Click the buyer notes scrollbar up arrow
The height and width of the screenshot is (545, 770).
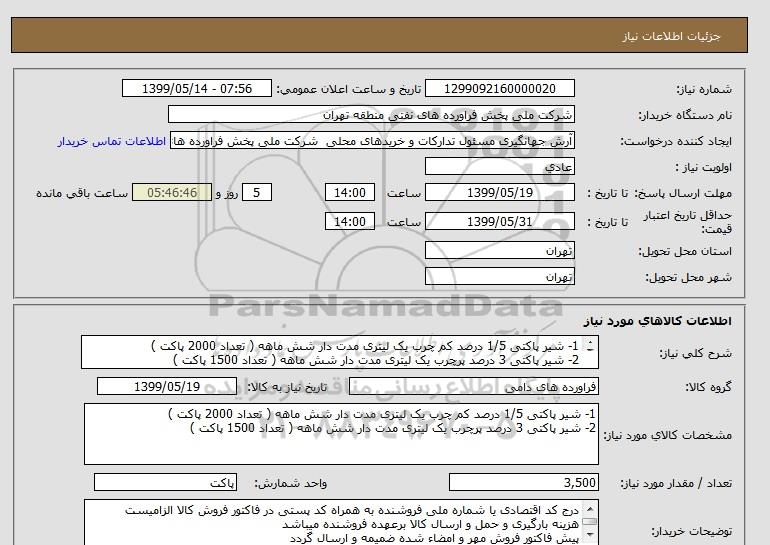coord(590,509)
